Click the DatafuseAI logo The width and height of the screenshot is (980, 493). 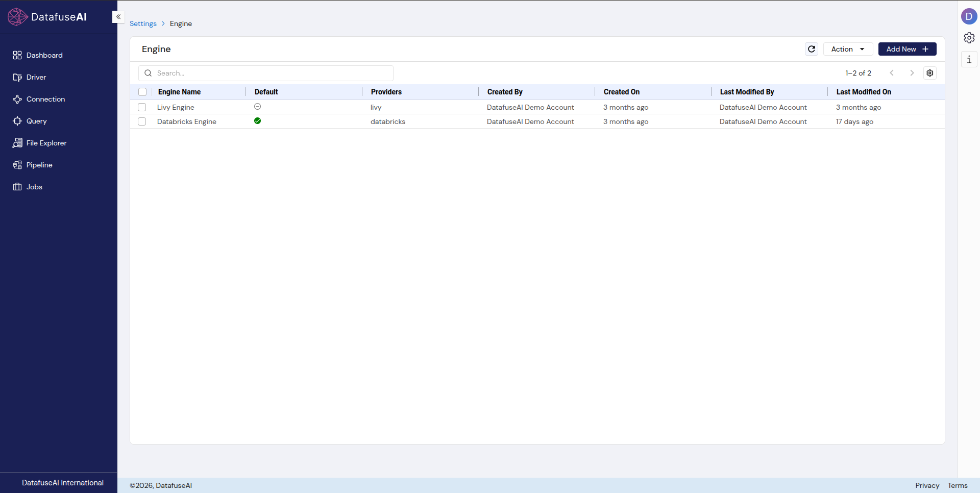(47, 17)
